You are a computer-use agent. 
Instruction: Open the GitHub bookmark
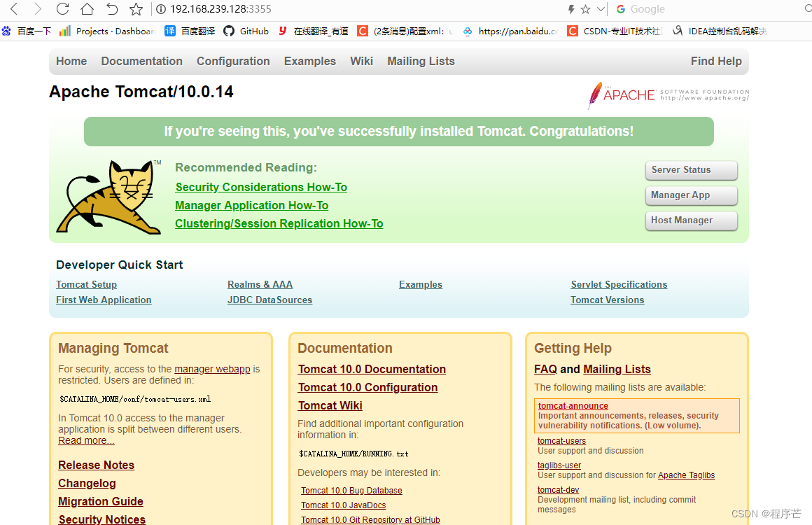coord(246,31)
